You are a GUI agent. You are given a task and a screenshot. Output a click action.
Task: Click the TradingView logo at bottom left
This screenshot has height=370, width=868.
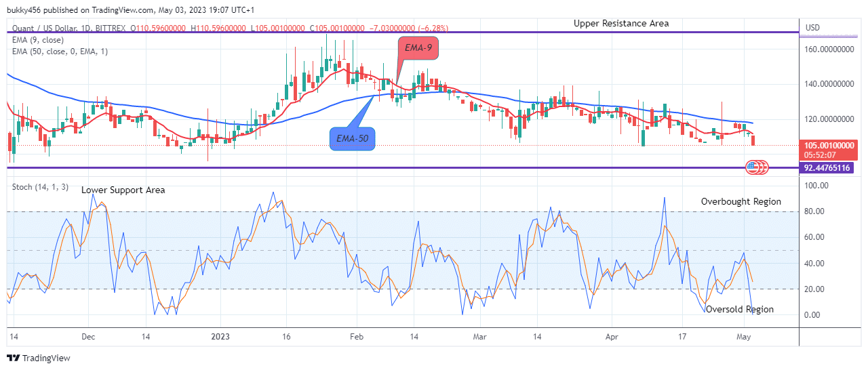tap(39, 358)
